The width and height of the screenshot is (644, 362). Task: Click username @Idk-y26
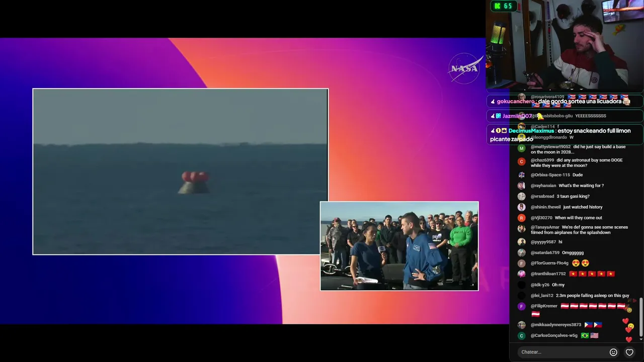tap(540, 285)
